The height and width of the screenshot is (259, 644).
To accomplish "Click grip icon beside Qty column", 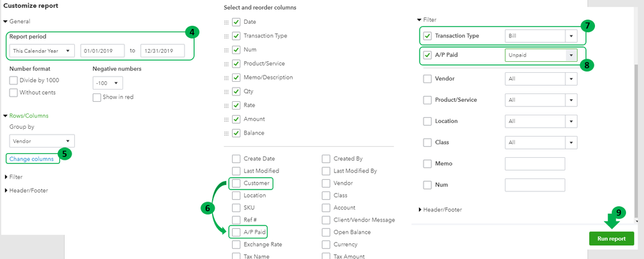I will (x=226, y=91).
